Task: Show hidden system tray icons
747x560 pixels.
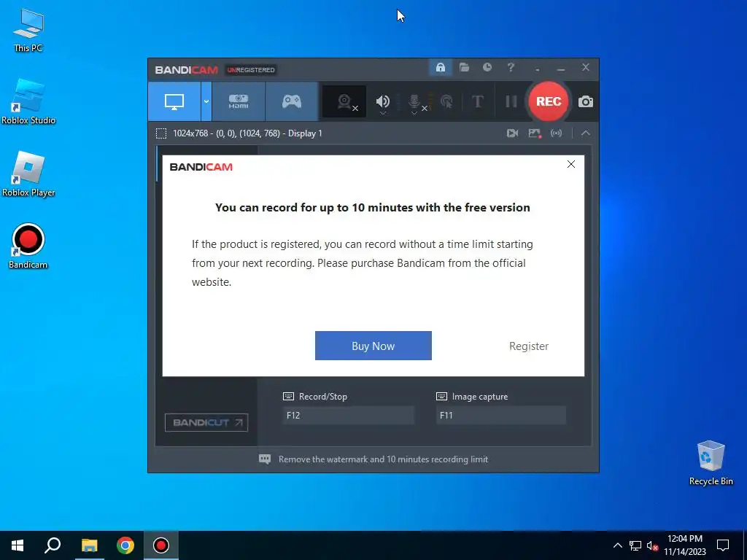Action: tap(617, 545)
